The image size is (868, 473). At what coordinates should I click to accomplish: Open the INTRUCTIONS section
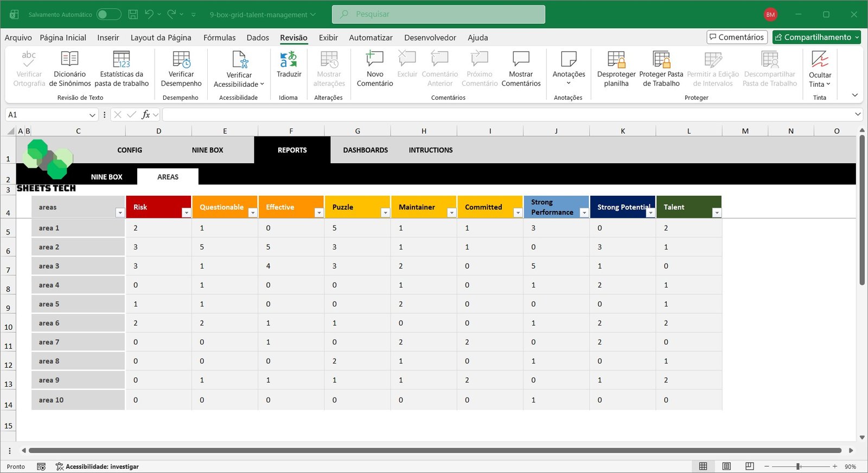click(431, 150)
